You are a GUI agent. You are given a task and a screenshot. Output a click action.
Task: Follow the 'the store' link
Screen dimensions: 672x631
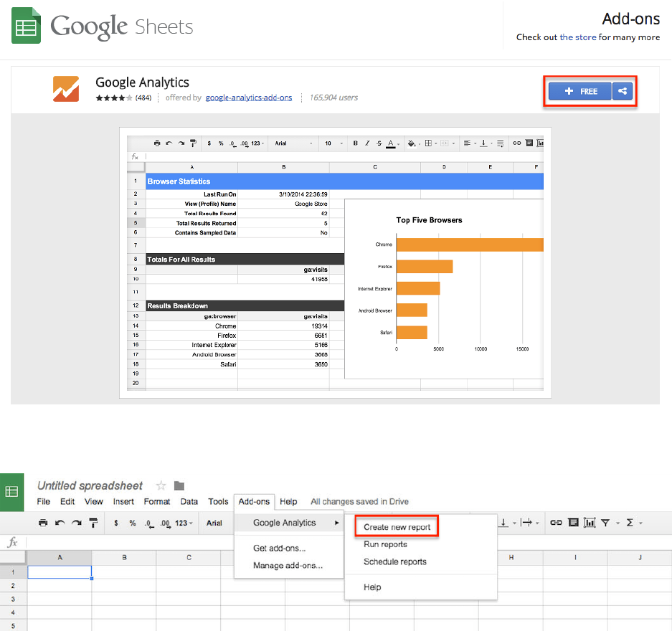pyautogui.click(x=578, y=37)
